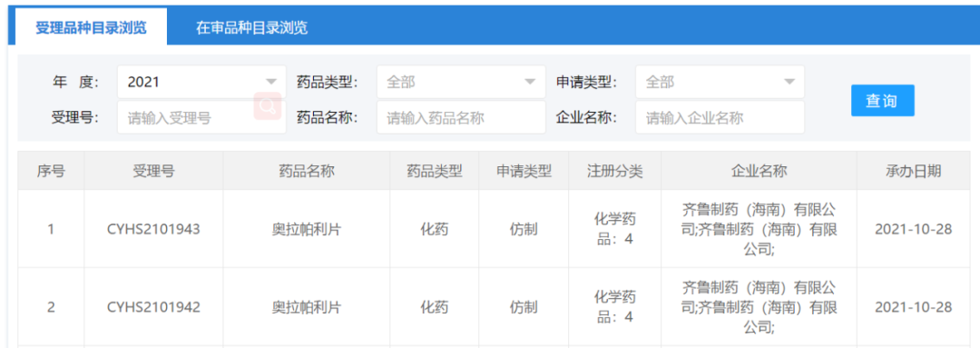The image size is (980, 348).
Task: Select the 注册分类 column header
Action: (x=615, y=171)
